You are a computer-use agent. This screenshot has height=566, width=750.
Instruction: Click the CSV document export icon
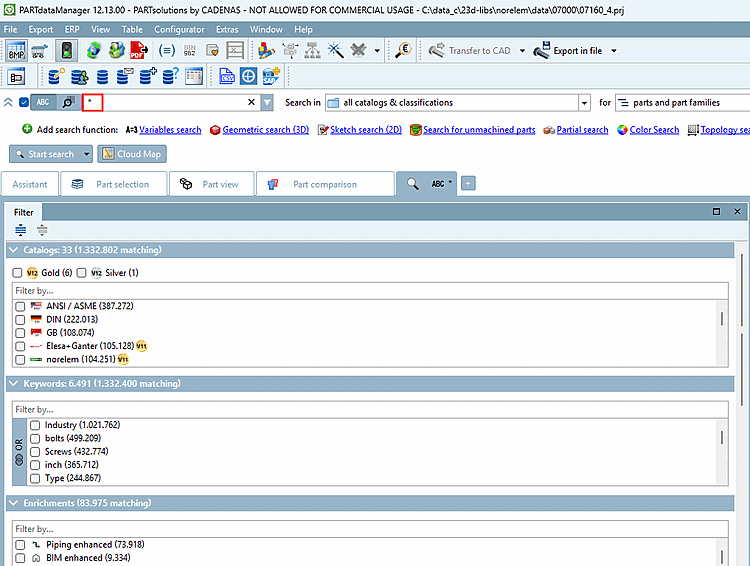click(x=226, y=76)
